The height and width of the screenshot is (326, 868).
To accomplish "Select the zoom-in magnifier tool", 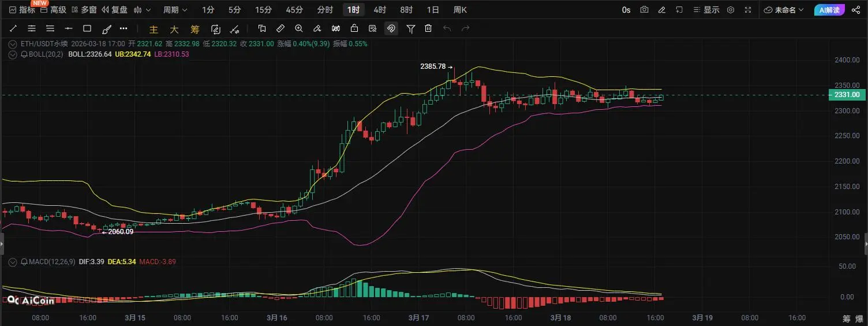I will [x=299, y=28].
